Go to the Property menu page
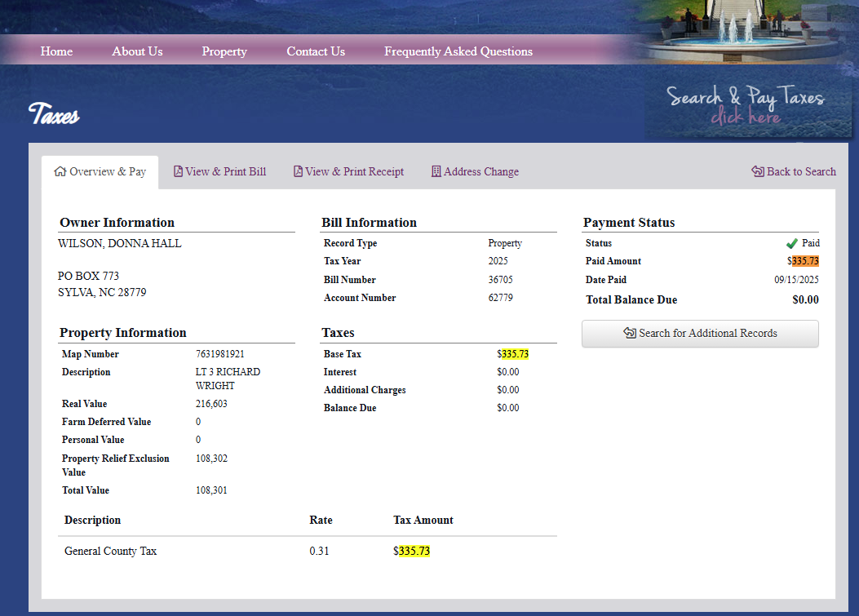The width and height of the screenshot is (859, 616). pos(224,51)
